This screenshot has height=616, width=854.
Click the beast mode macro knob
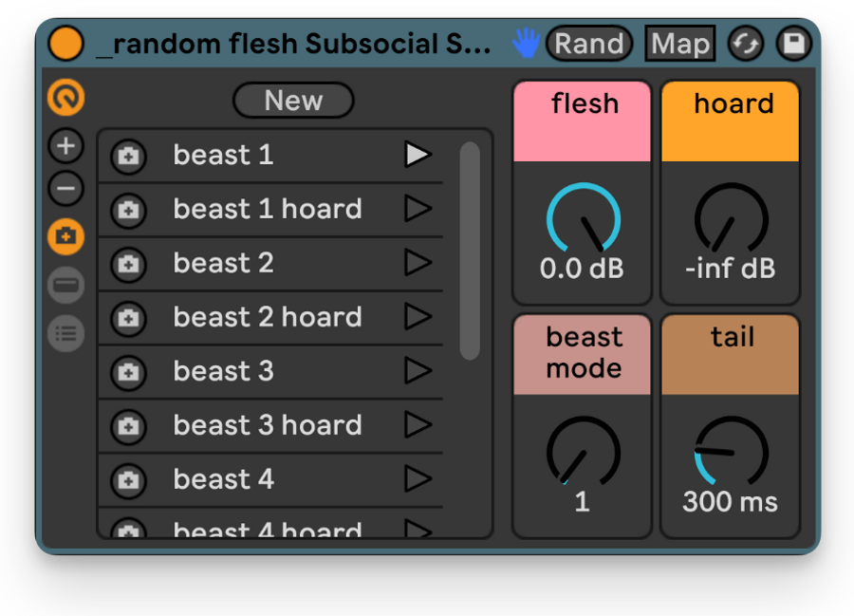584,452
